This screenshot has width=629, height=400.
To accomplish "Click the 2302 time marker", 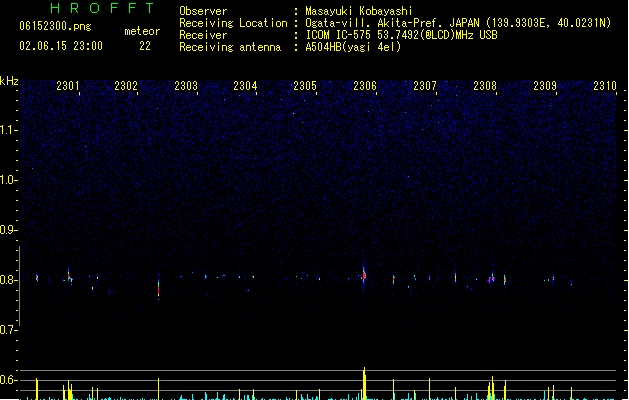I will pyautogui.click(x=126, y=85).
